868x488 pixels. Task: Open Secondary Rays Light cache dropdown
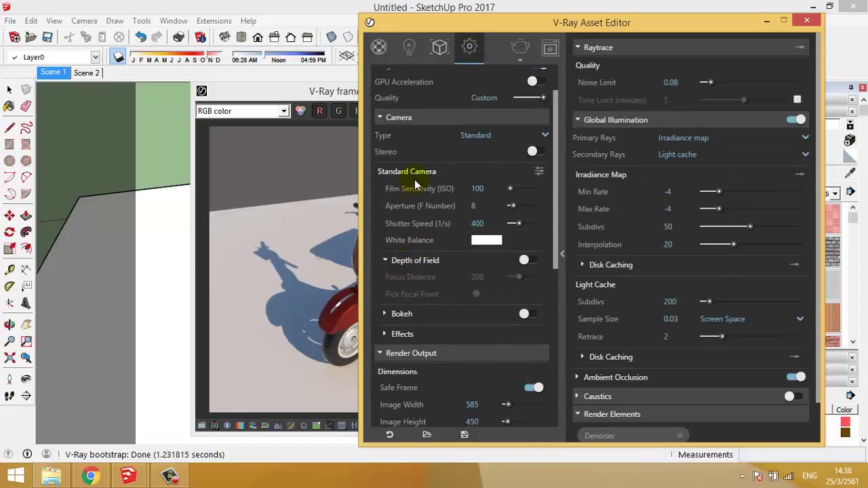(734, 155)
